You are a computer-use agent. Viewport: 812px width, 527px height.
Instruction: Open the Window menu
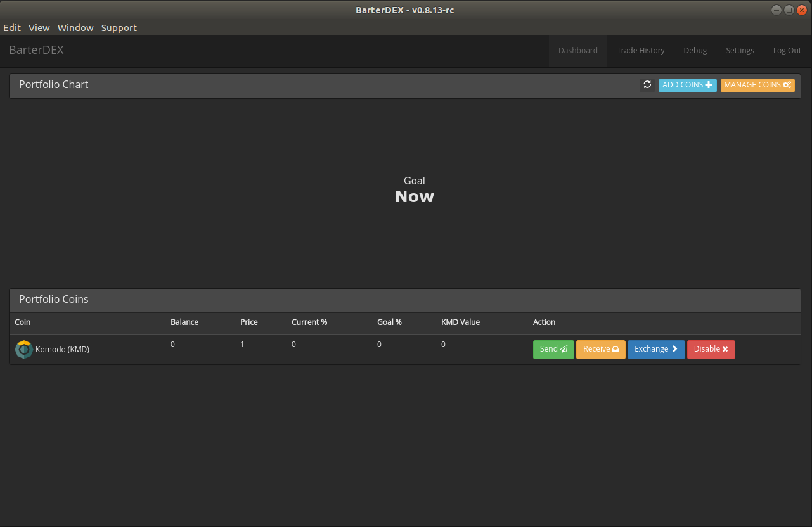[x=75, y=28]
